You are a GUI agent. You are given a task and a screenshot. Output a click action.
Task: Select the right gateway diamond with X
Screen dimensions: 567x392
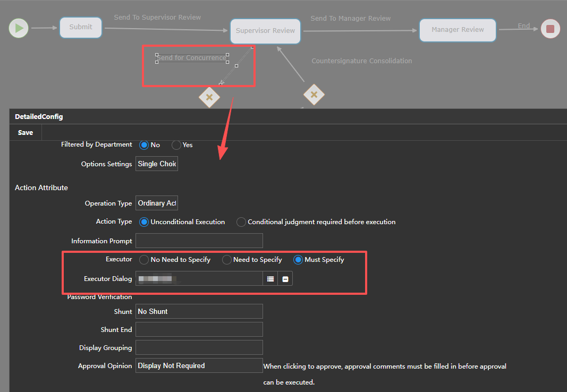(314, 95)
